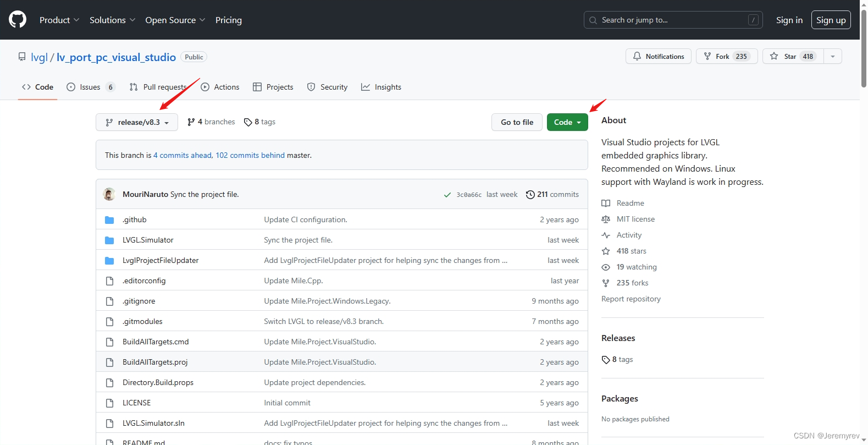Open the Actions tab
This screenshot has height=445, width=868.
coord(220,87)
